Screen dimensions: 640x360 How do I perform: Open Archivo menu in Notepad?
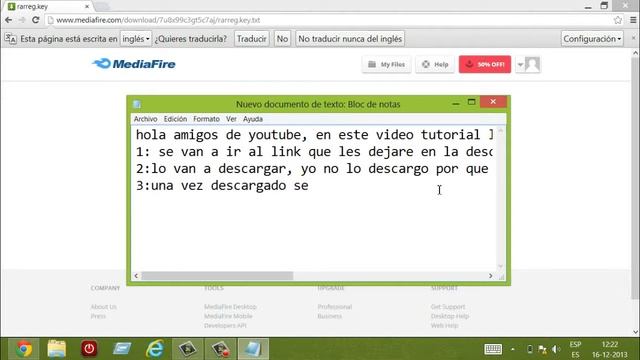pyautogui.click(x=145, y=119)
